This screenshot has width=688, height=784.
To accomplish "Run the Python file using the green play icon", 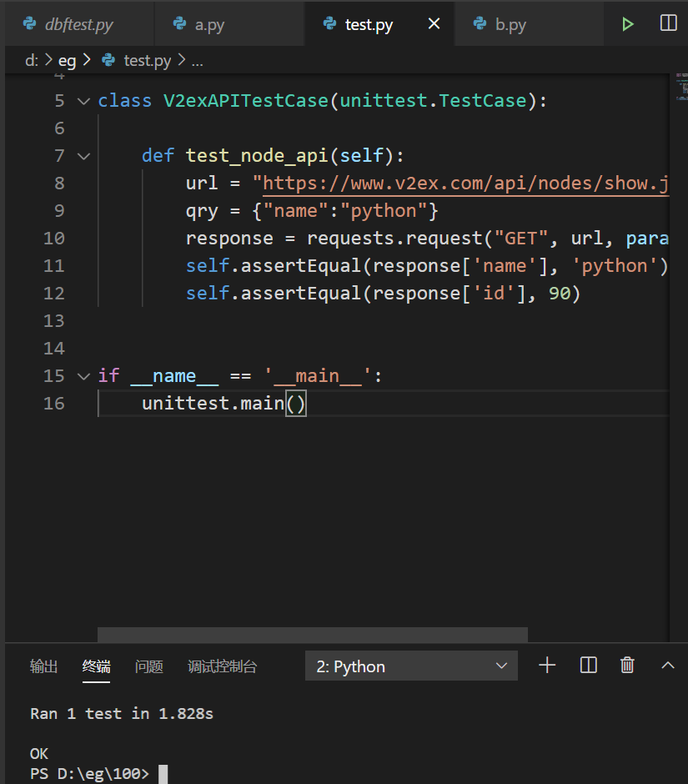I will (x=627, y=23).
